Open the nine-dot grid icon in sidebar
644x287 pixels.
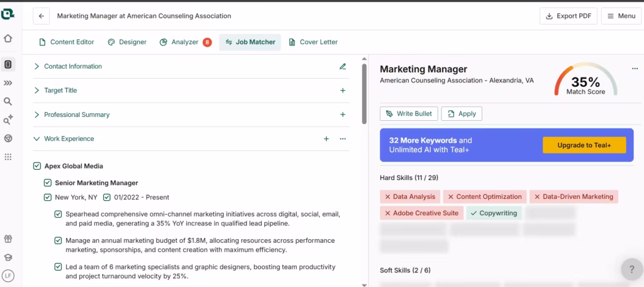8,157
